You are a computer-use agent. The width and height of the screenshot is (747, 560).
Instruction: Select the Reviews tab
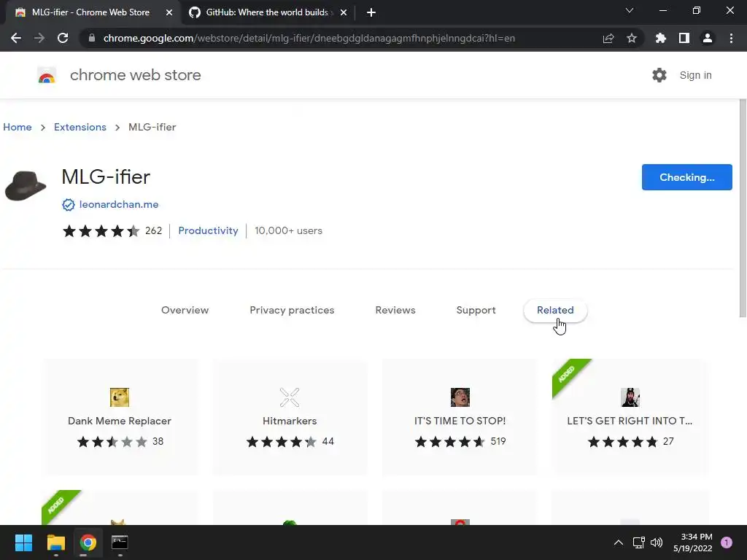tap(395, 310)
